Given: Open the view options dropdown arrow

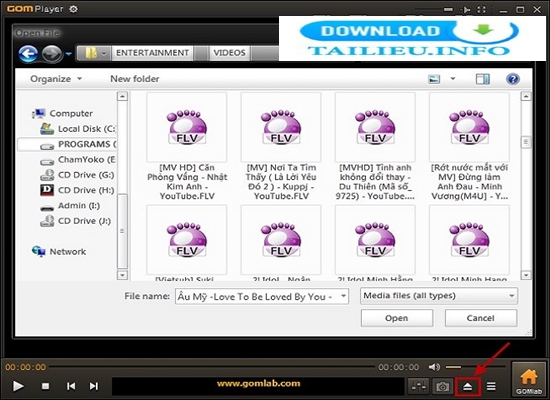Looking at the screenshot, I should tap(453, 79).
